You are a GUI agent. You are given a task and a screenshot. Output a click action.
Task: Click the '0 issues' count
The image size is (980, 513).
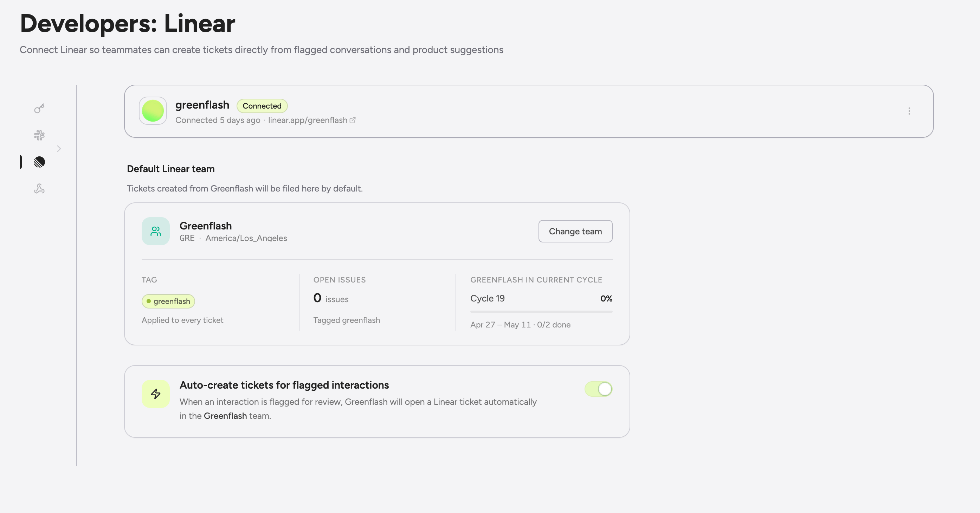[331, 298]
